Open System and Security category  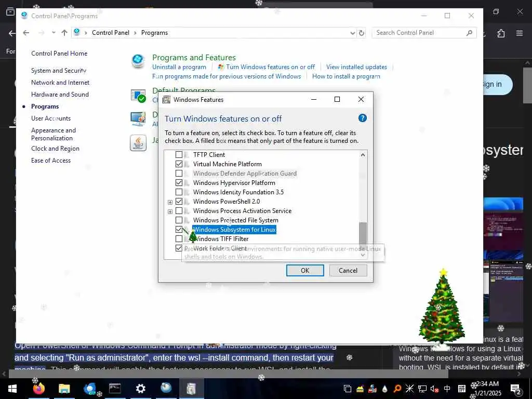tap(59, 71)
